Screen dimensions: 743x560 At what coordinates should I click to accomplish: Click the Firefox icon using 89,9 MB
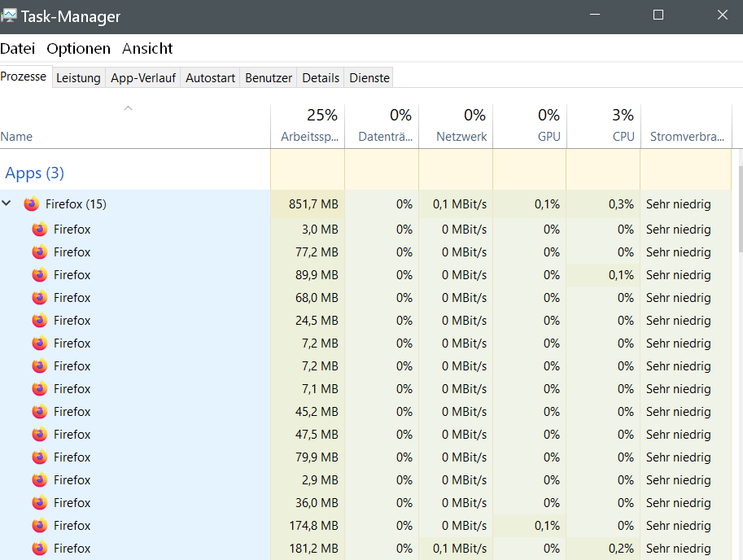pyautogui.click(x=40, y=275)
